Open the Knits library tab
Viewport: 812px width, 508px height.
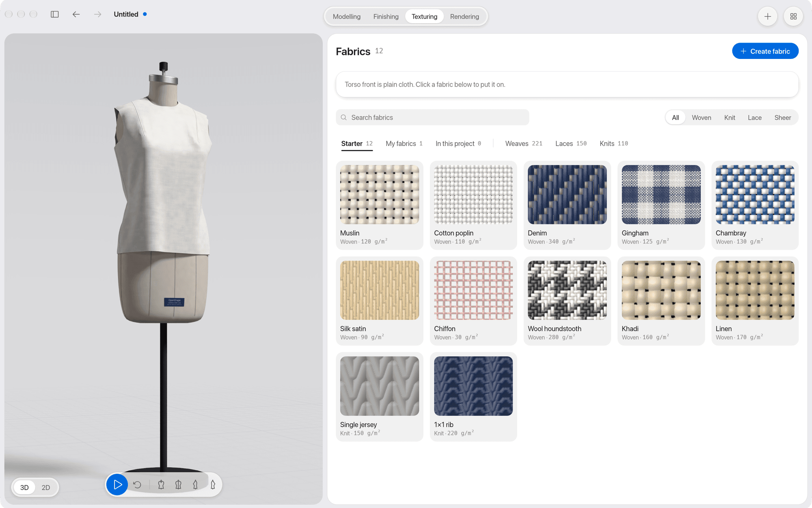tap(613, 143)
